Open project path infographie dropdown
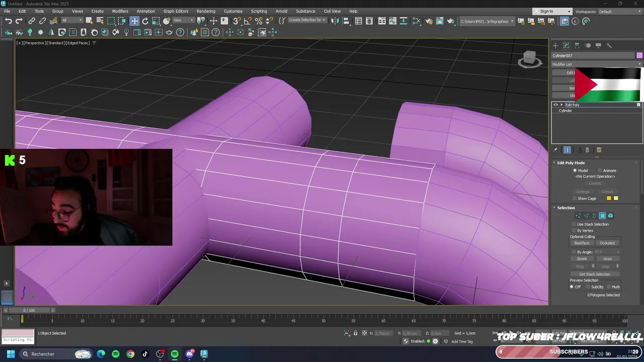This screenshot has width=644, height=362. [x=487, y=21]
